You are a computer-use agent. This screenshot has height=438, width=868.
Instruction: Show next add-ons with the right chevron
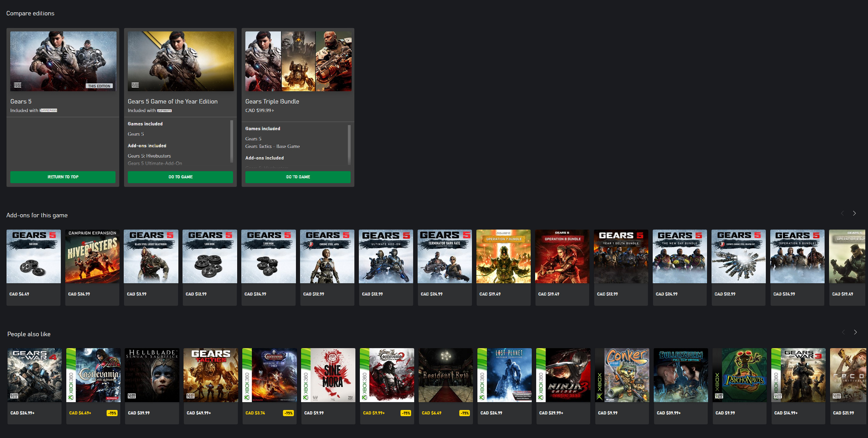(854, 213)
